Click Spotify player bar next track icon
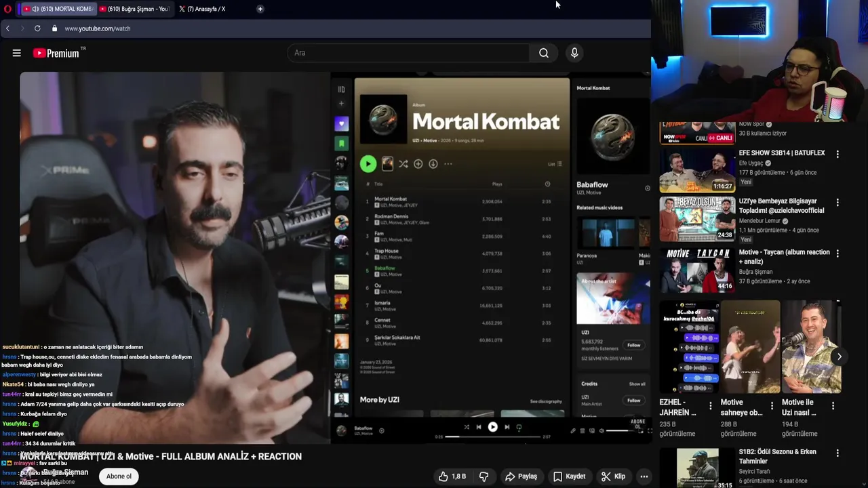This screenshot has width=868, height=488. coord(507,427)
